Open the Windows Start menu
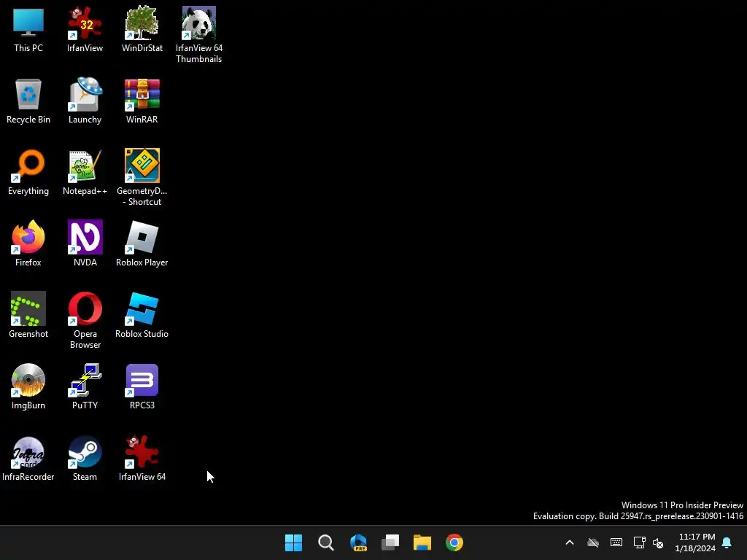This screenshot has height=560, width=747. [293, 542]
